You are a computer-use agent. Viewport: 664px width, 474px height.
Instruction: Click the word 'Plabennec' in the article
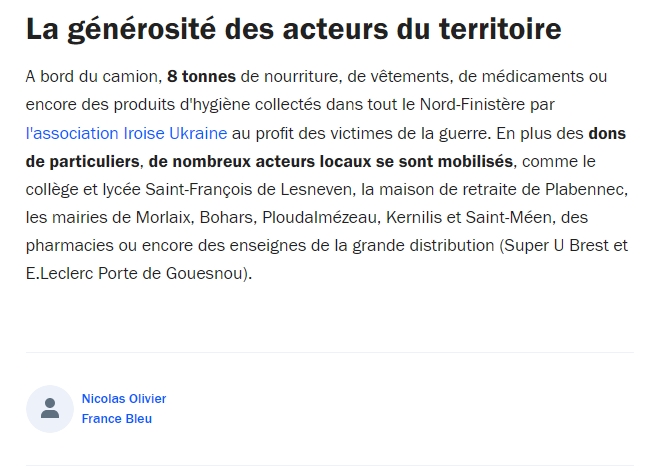point(584,189)
